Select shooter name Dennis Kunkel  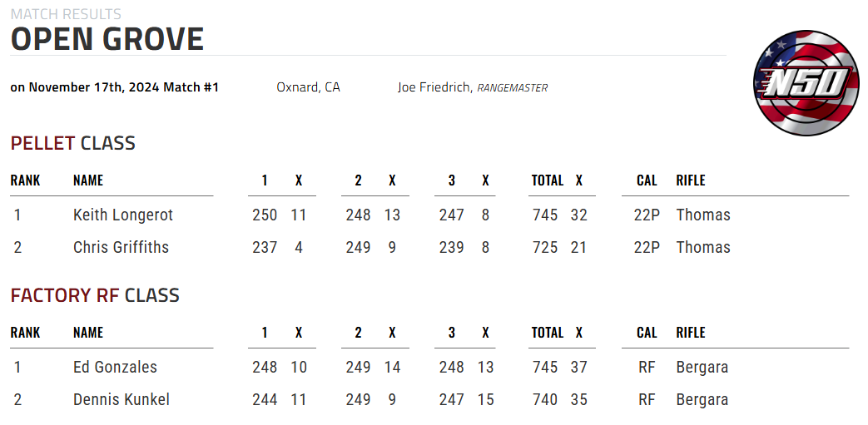[x=122, y=399]
